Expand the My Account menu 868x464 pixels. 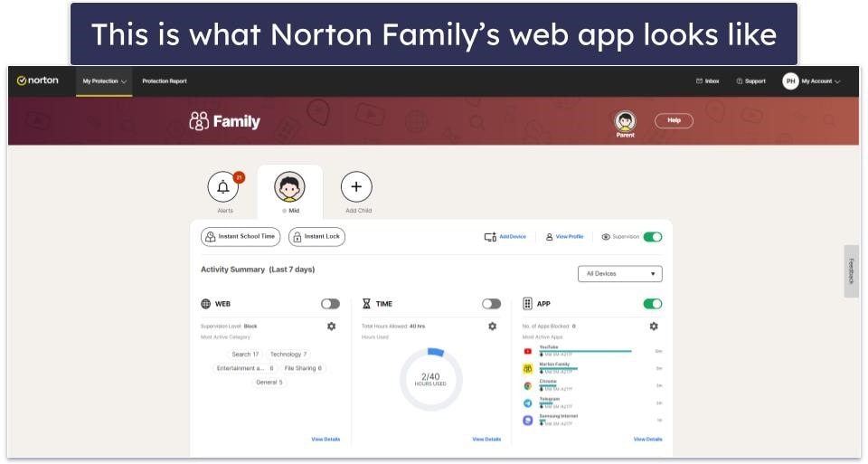click(x=820, y=81)
